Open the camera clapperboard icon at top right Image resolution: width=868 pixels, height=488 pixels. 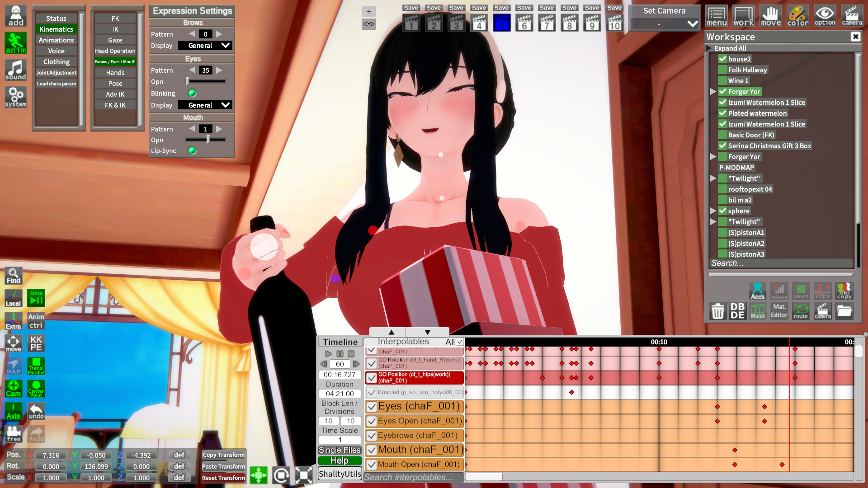(x=852, y=16)
